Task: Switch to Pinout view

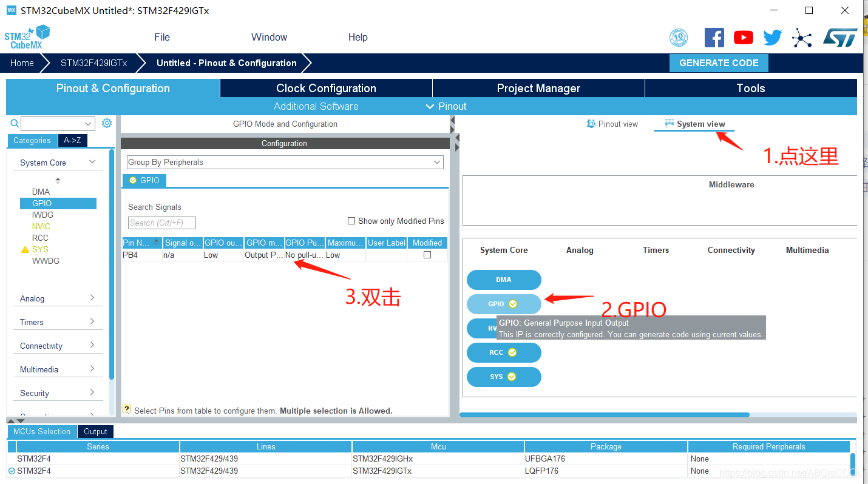Action: 612,124
